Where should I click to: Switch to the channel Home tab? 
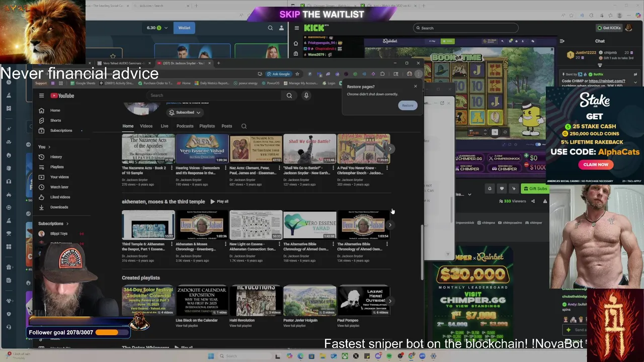click(128, 126)
